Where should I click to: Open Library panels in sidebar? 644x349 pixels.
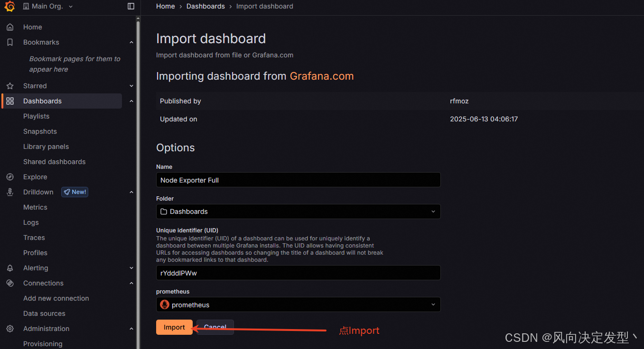point(46,147)
